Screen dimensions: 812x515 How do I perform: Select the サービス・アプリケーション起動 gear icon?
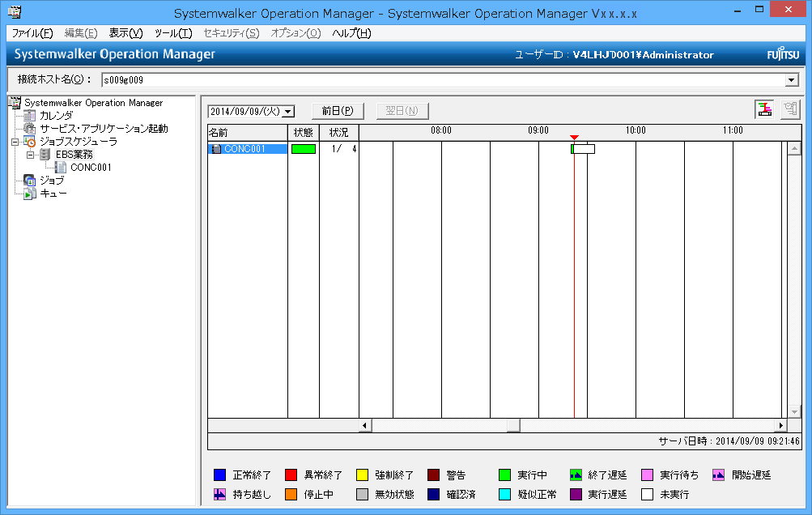[x=30, y=129]
